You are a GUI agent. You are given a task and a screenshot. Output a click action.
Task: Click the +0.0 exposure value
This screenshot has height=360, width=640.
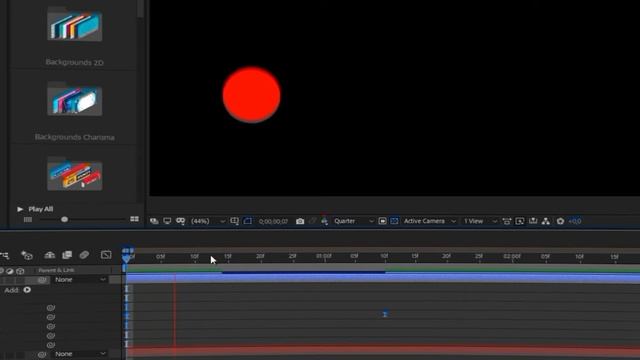575,221
